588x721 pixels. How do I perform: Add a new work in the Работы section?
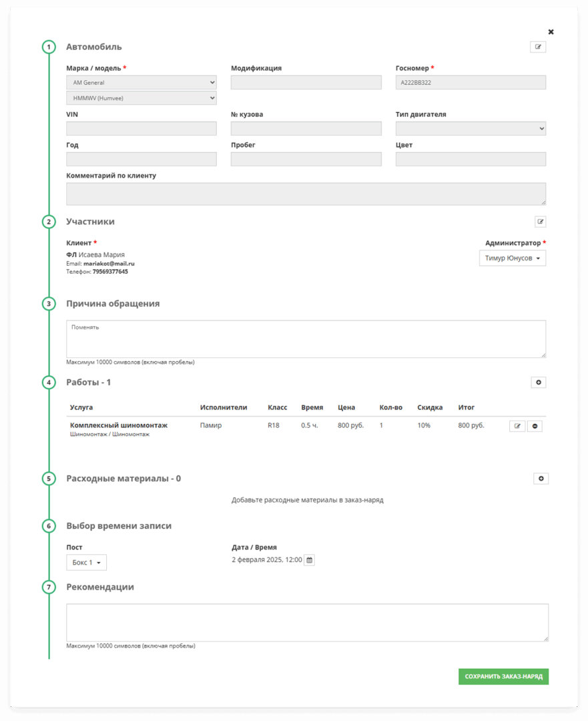click(539, 382)
